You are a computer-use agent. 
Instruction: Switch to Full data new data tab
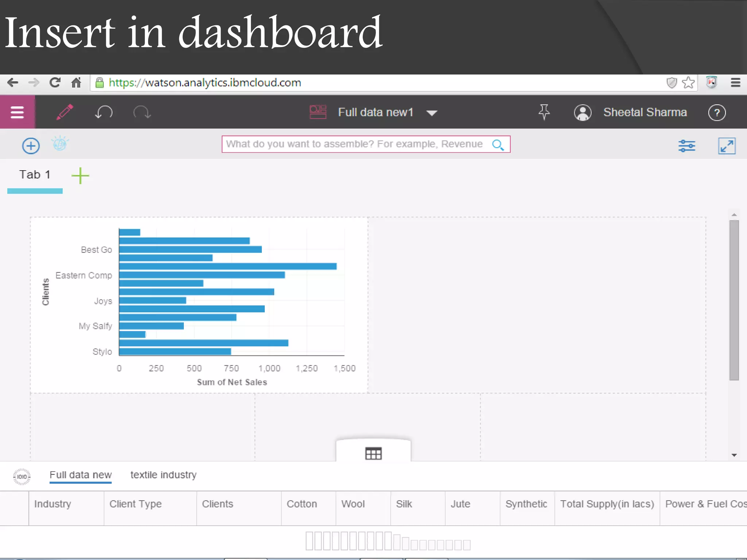(x=81, y=475)
